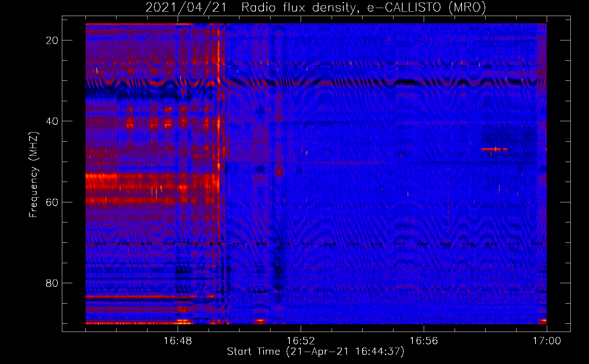Click the 40 MHz frequency tick label
589x364 pixels.
click(x=52, y=121)
